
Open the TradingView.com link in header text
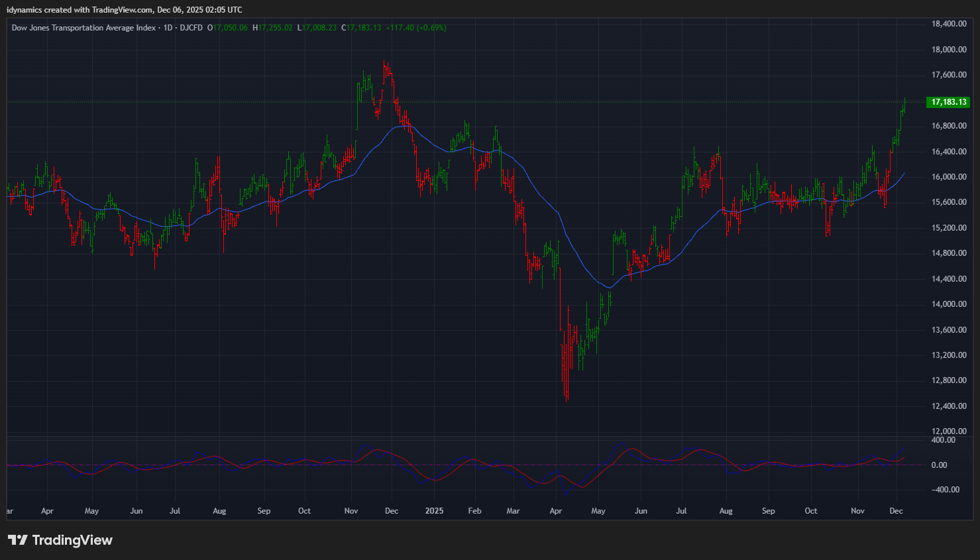(x=122, y=10)
